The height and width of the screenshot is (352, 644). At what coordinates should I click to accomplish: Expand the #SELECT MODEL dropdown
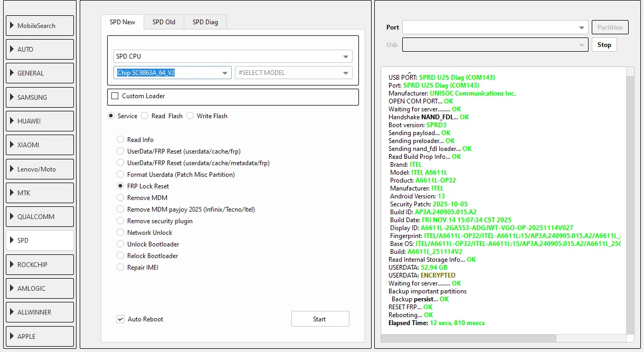(x=293, y=73)
